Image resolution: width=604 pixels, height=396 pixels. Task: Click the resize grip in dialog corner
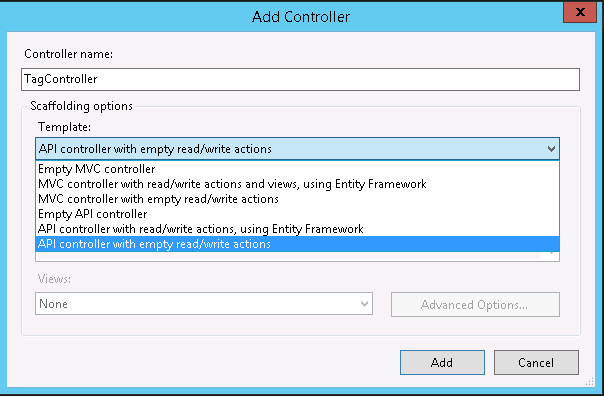click(x=589, y=381)
